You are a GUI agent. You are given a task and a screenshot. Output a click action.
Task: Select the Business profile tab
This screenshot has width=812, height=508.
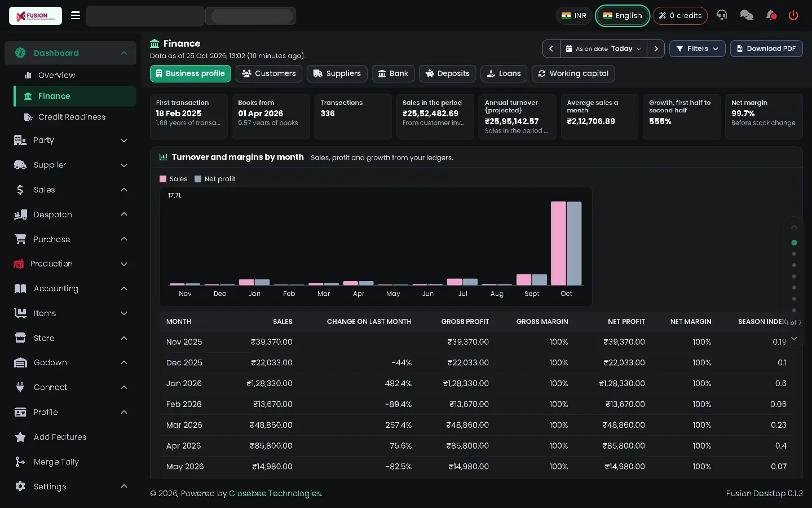tap(191, 73)
